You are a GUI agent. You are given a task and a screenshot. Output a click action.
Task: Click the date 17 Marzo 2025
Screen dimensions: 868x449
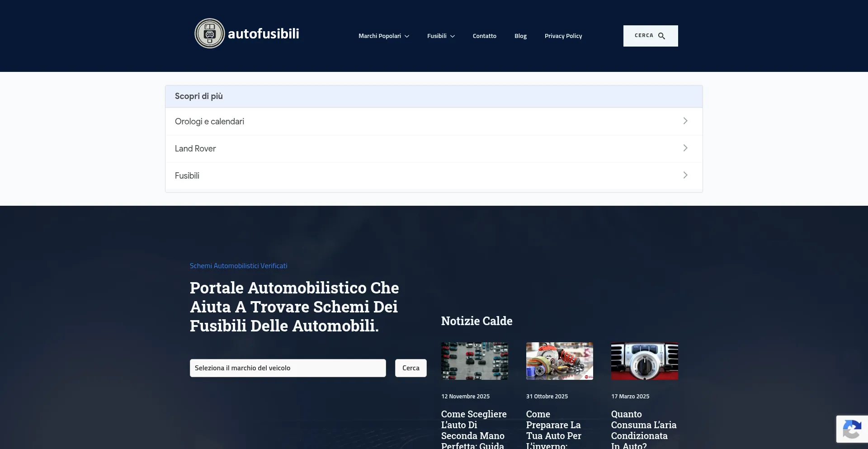point(630,397)
